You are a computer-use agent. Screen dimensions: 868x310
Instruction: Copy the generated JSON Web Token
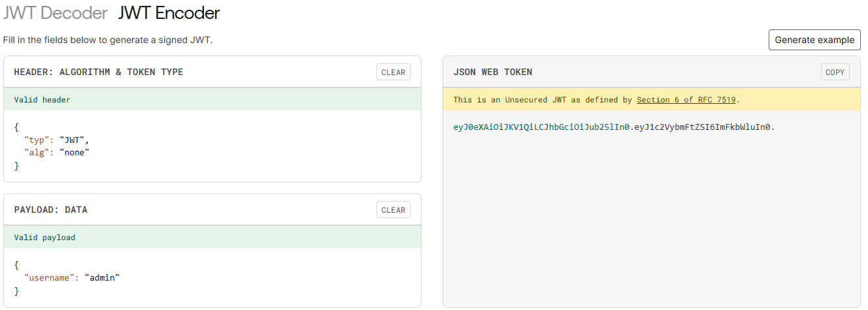835,72
